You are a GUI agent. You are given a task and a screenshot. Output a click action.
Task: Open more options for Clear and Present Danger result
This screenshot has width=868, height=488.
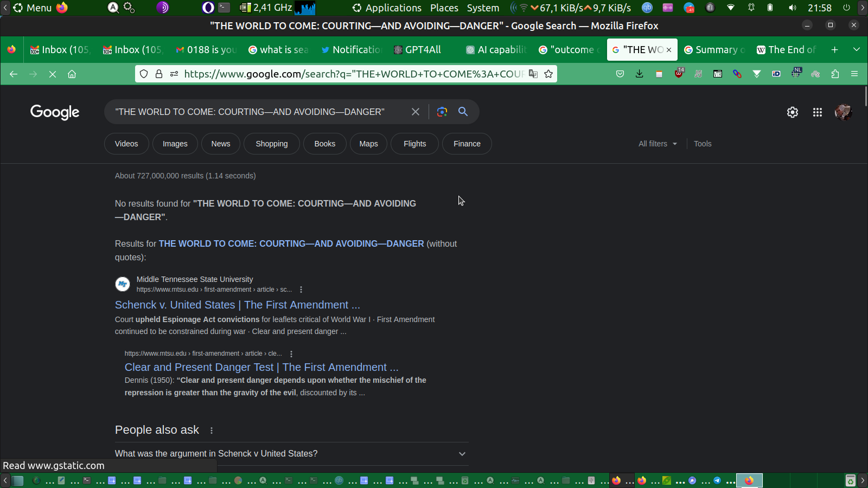point(291,354)
